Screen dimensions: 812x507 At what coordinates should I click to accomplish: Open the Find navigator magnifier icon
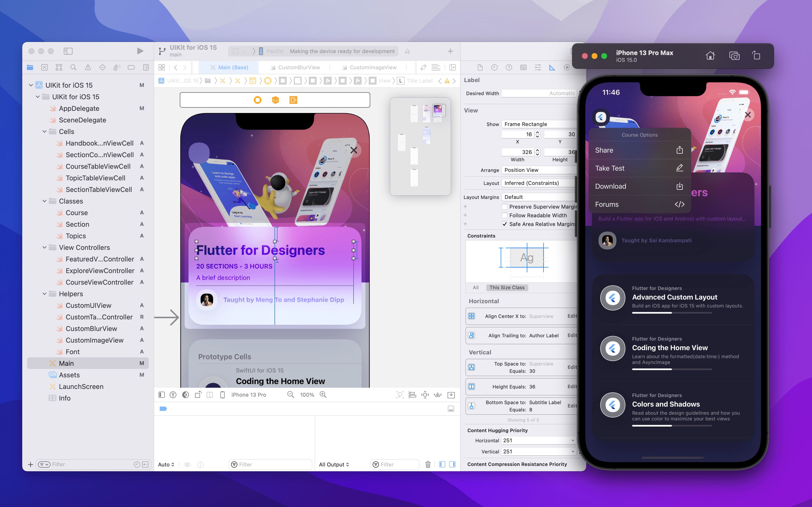coord(73,67)
